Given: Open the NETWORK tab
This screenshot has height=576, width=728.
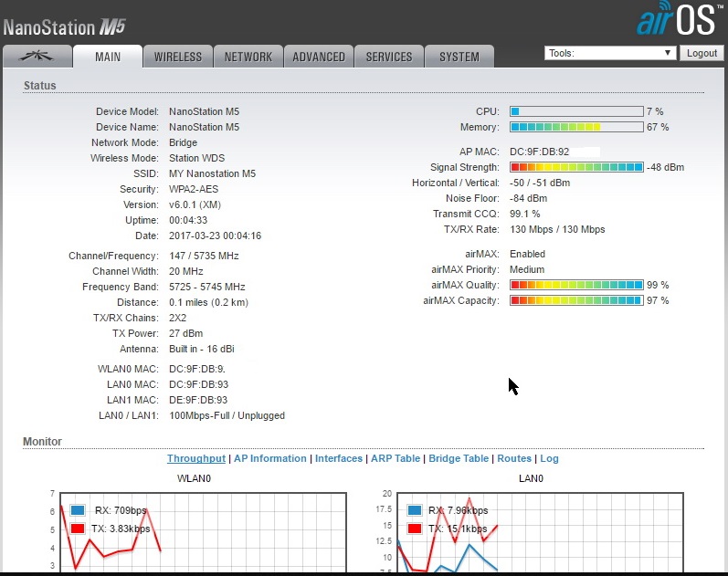Looking at the screenshot, I should pyautogui.click(x=248, y=57).
